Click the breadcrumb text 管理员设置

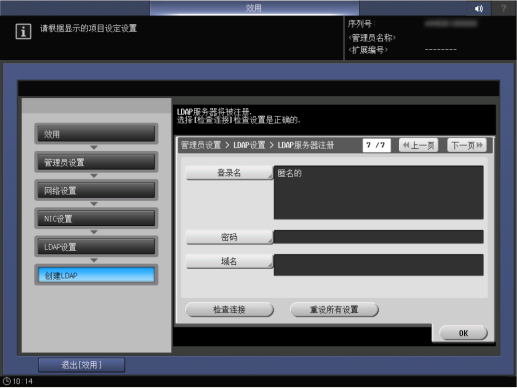pyautogui.click(x=201, y=145)
